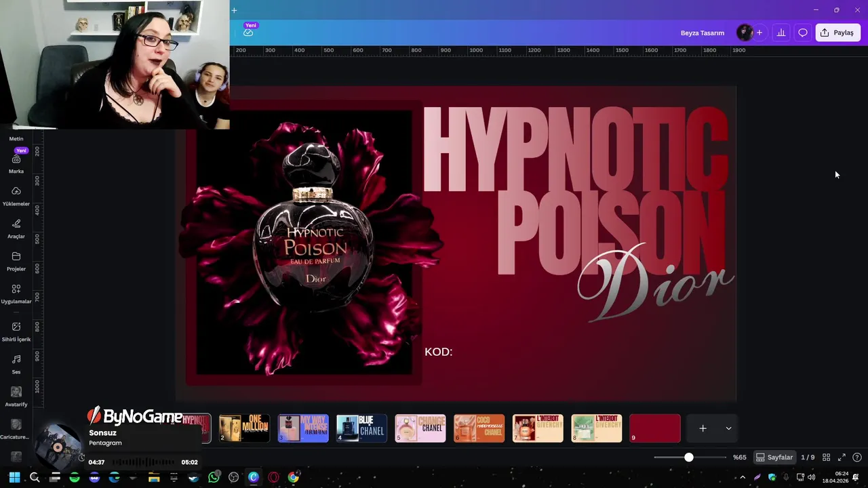Image resolution: width=868 pixels, height=488 pixels.
Task: Select the KOD: text box
Action: (x=438, y=352)
